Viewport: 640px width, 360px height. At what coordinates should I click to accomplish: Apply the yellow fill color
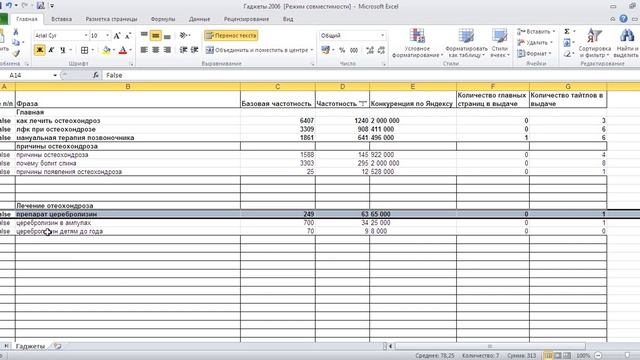coord(107,50)
